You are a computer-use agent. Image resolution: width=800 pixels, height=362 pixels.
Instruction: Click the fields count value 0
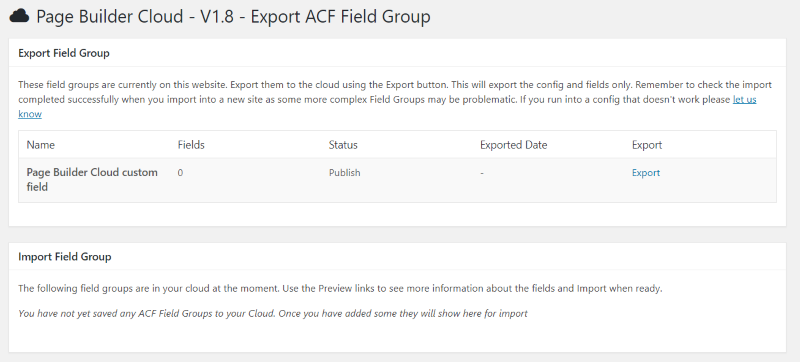coord(180,173)
